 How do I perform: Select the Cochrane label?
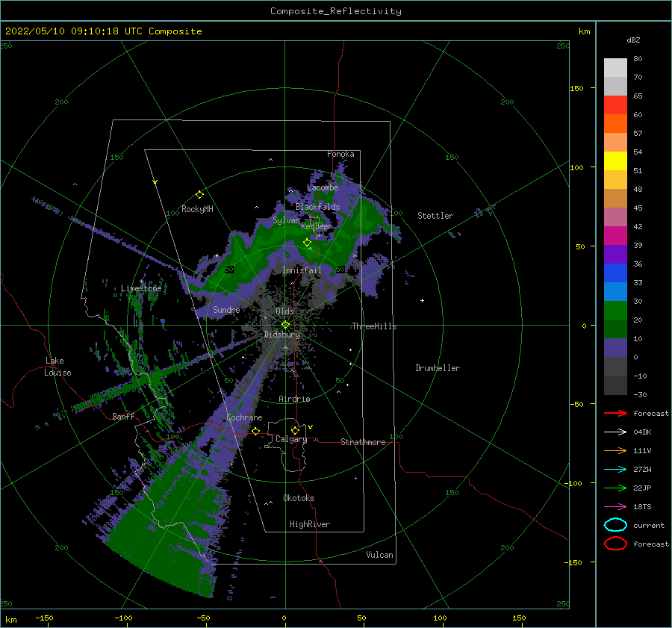(244, 417)
